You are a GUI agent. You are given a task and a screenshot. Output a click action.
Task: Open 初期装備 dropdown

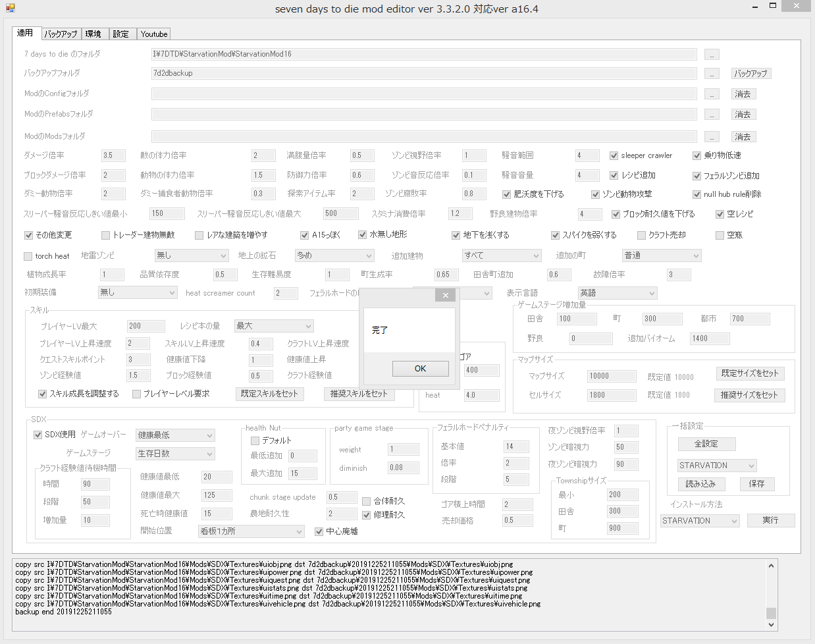point(137,292)
